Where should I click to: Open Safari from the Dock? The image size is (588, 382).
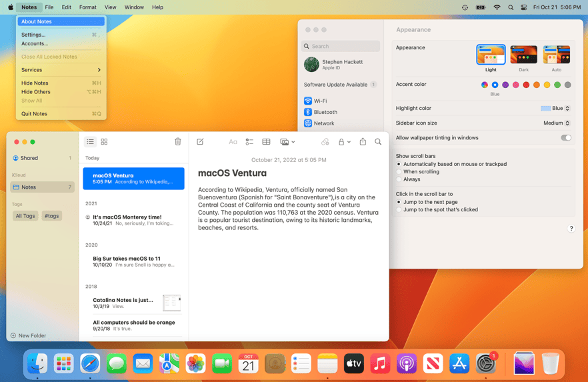[x=90, y=363]
